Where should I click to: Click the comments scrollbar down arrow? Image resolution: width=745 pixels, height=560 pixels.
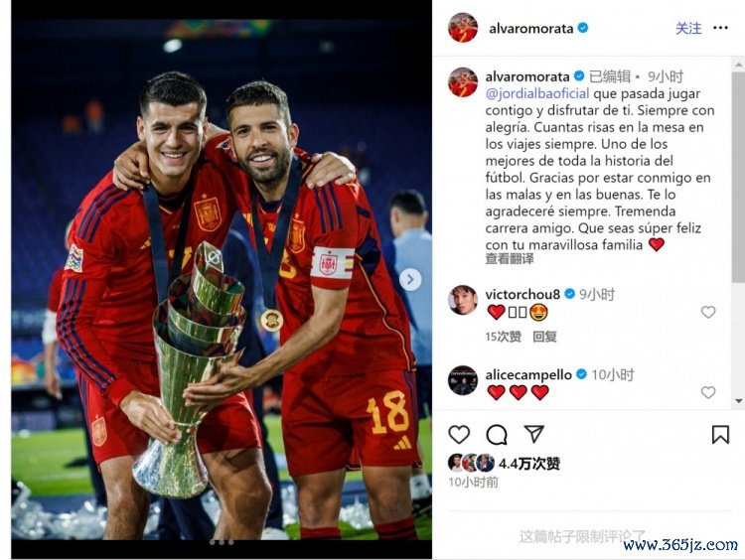coord(739,401)
